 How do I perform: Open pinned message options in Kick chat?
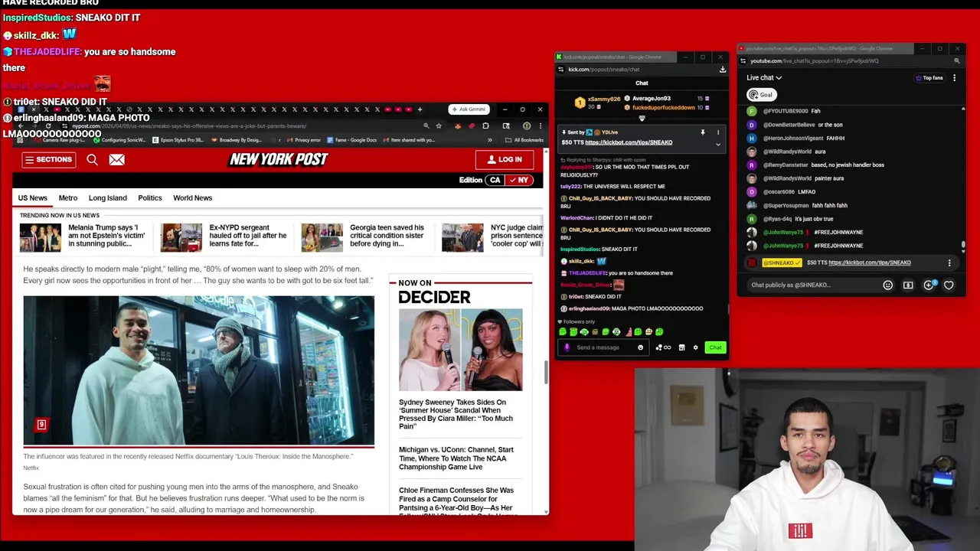click(x=718, y=132)
